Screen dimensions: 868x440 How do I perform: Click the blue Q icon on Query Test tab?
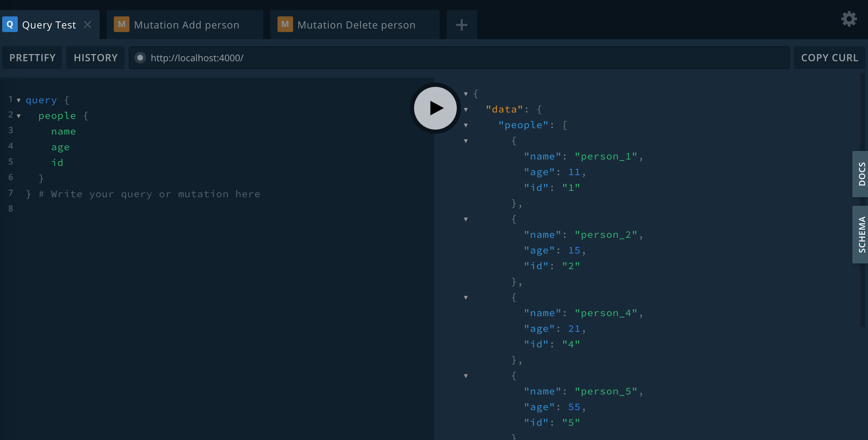point(10,25)
